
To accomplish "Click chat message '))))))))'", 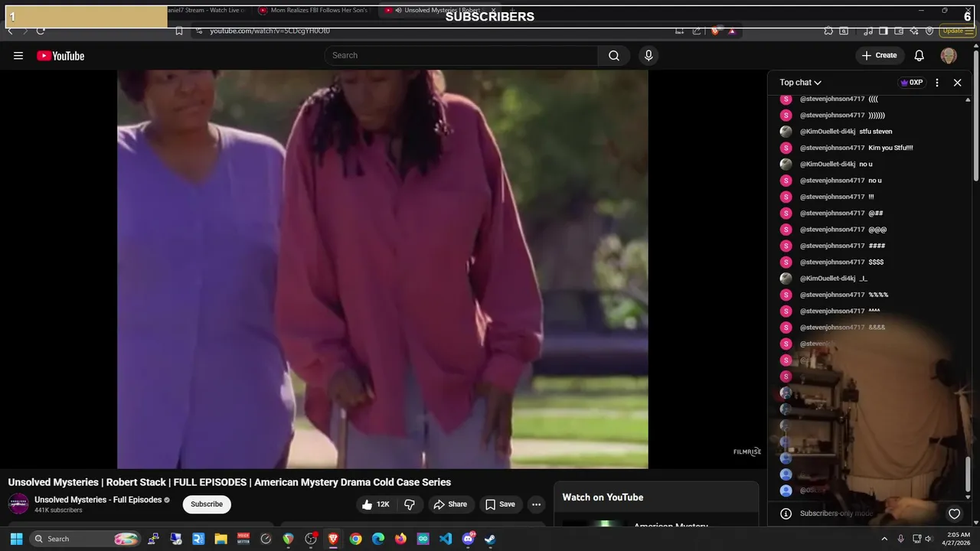I will click(877, 116).
